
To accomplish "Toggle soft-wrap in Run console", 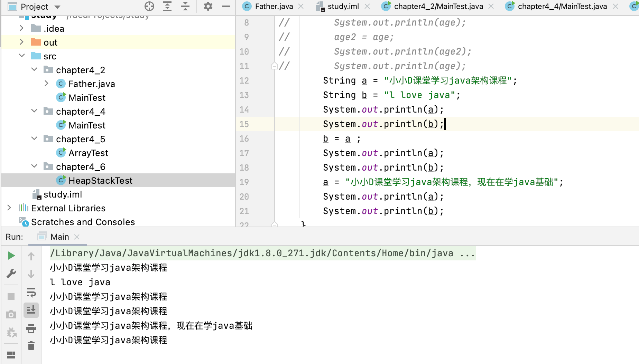I will point(31,293).
